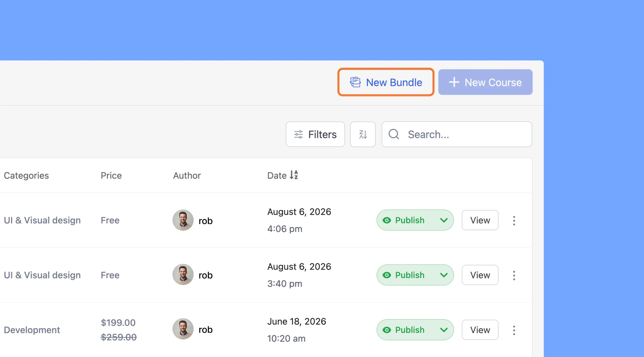Open the Filters panel
644x357 pixels.
pos(315,134)
